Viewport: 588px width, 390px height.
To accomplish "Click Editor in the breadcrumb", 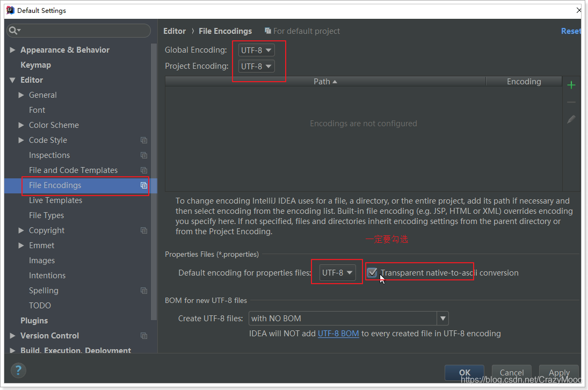I will (x=175, y=31).
